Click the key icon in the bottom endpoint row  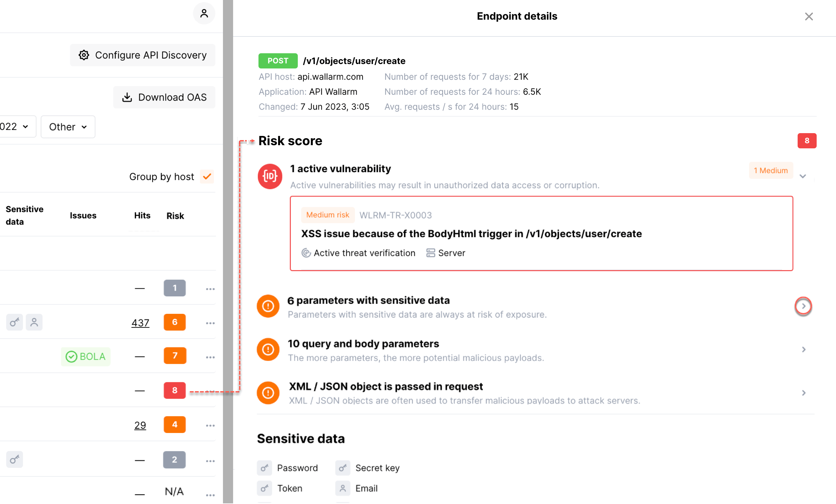[x=14, y=460]
